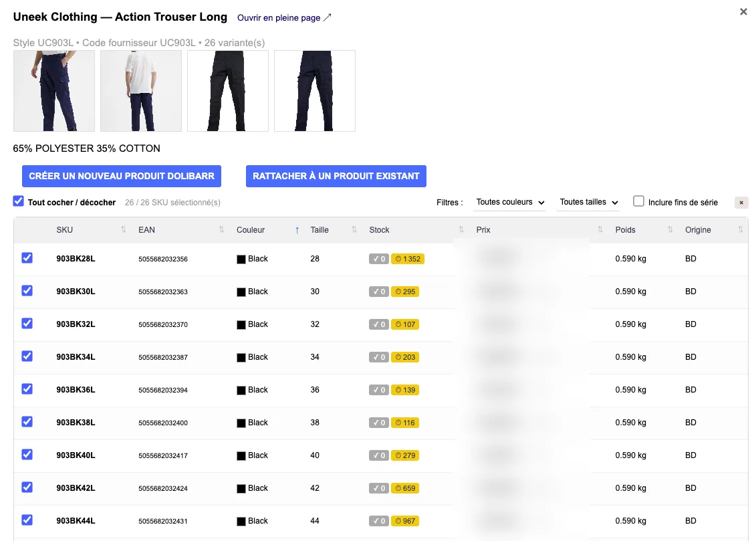The height and width of the screenshot is (541, 756).
Task: Click the 26 / 26 SKU sélectionné(s) counter
Action: (x=172, y=203)
